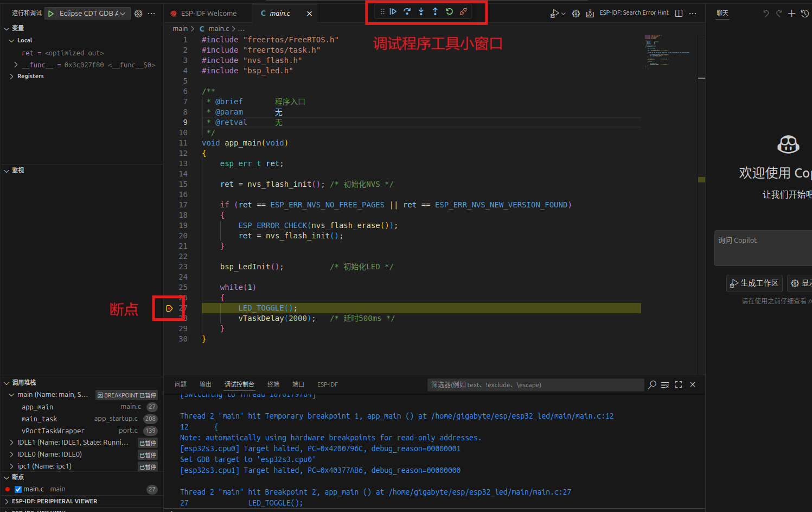This screenshot has width=812, height=512.
Task: Open the 终端 tab in bottom panel
Action: click(273, 384)
